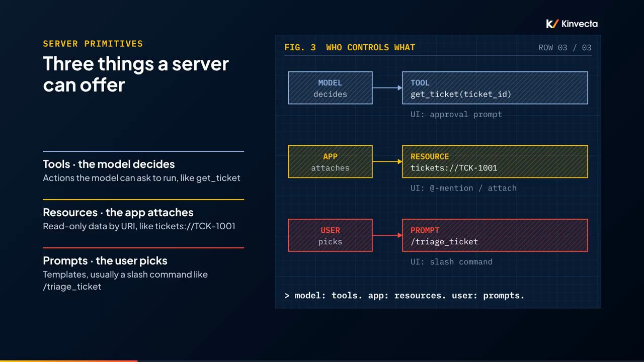Click the USER picks box

pos(330,235)
